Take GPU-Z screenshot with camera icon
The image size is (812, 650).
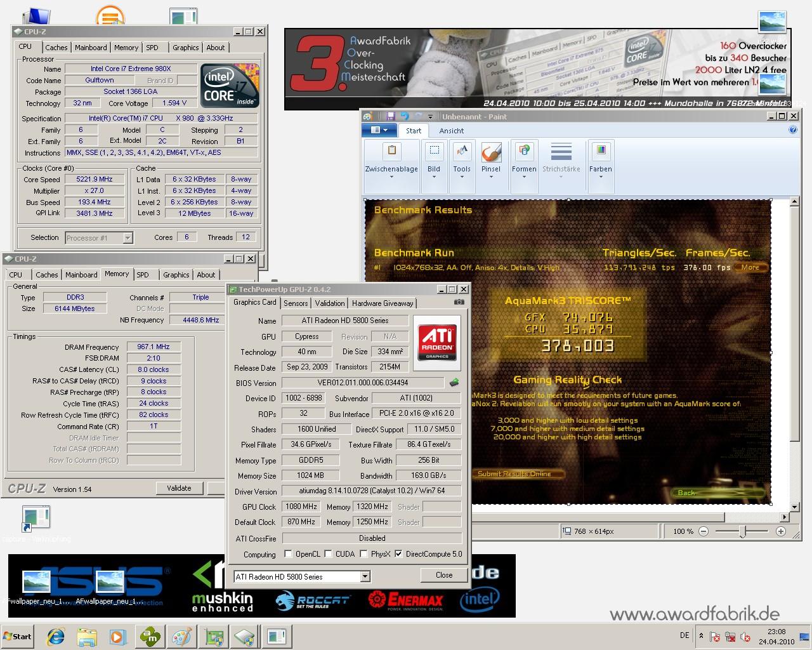coord(459,303)
